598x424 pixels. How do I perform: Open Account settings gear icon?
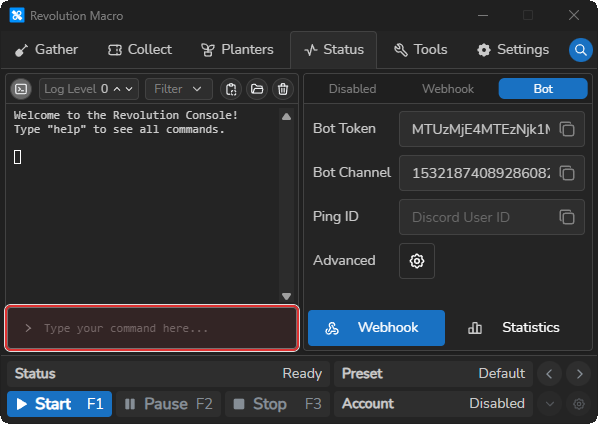(579, 404)
